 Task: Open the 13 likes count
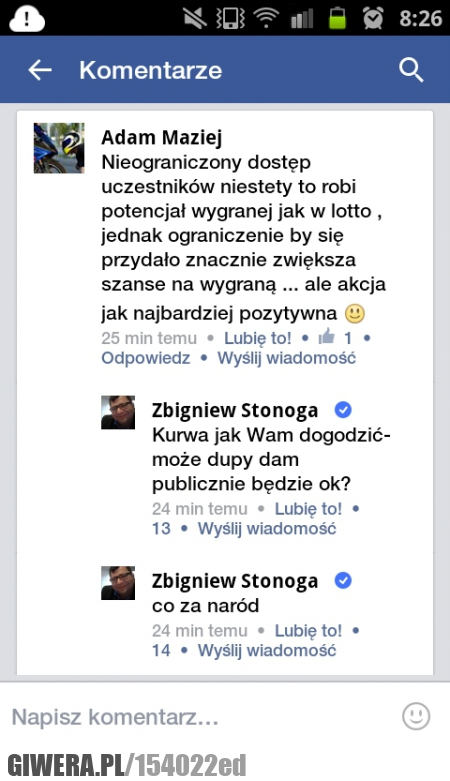tap(161, 528)
